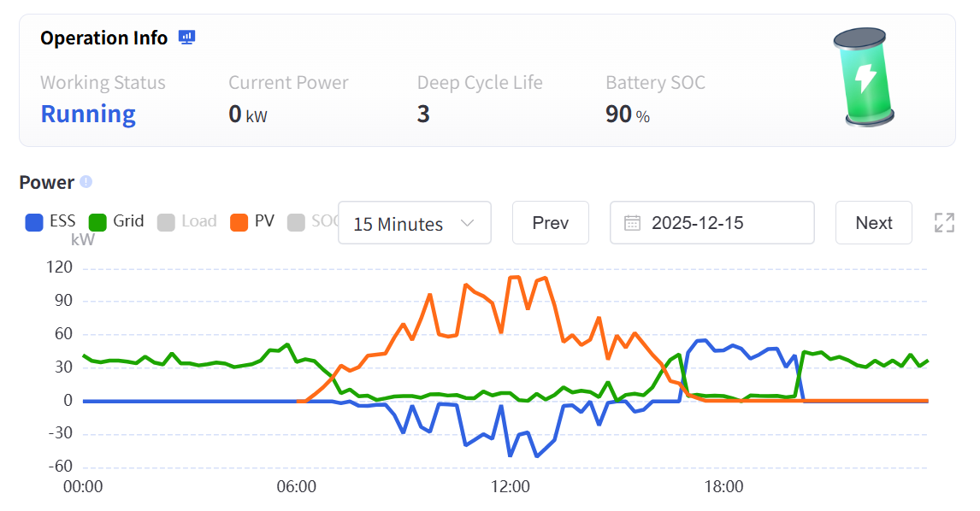
Task: Toggle the ESS series legend
Action: [x=51, y=221]
